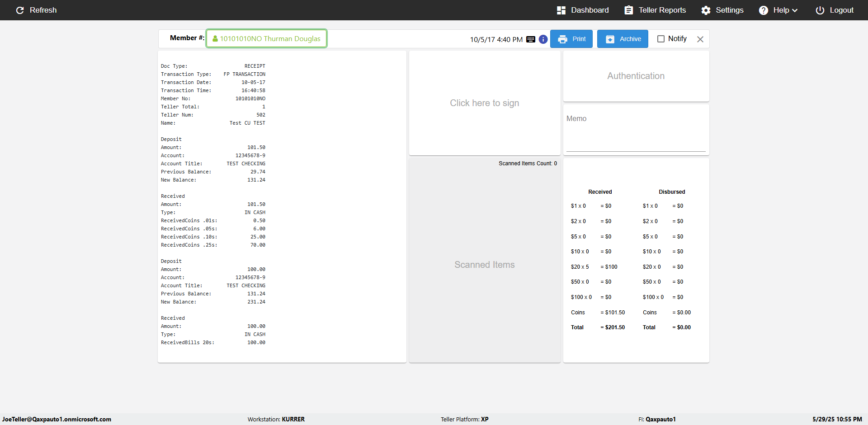Viewport: 868px width, 425px height.
Task: Open the Dashboard grid icon
Action: 561,10
